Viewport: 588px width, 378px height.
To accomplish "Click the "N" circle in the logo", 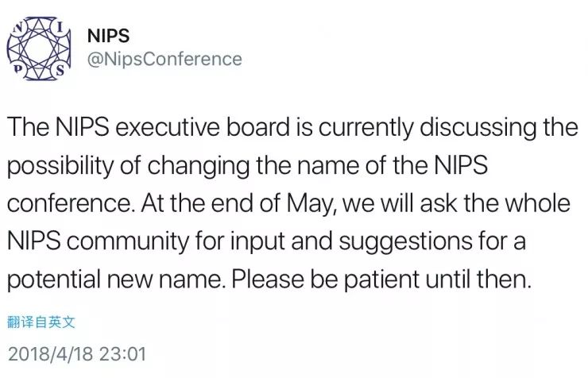I will pyautogui.click(x=17, y=27).
